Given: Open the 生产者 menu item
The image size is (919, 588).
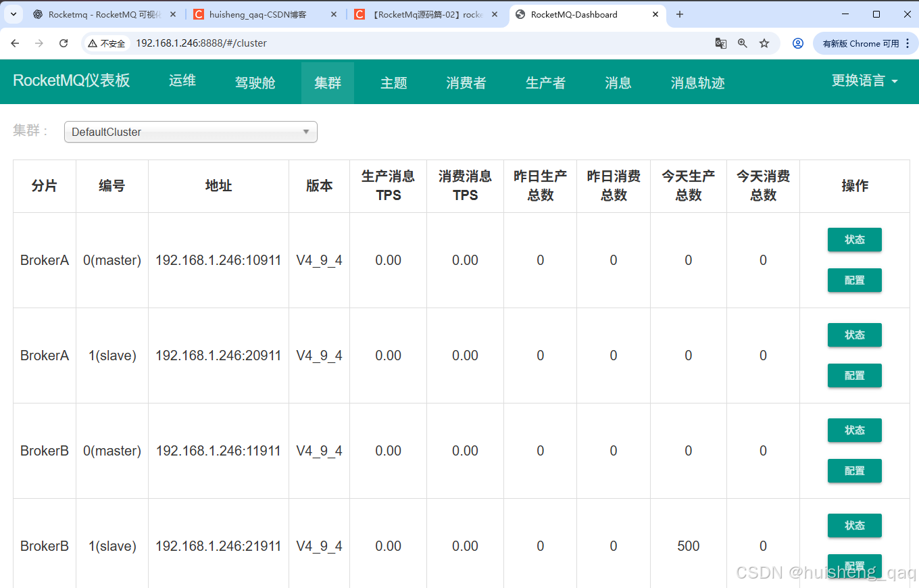Looking at the screenshot, I should pyautogui.click(x=546, y=82).
